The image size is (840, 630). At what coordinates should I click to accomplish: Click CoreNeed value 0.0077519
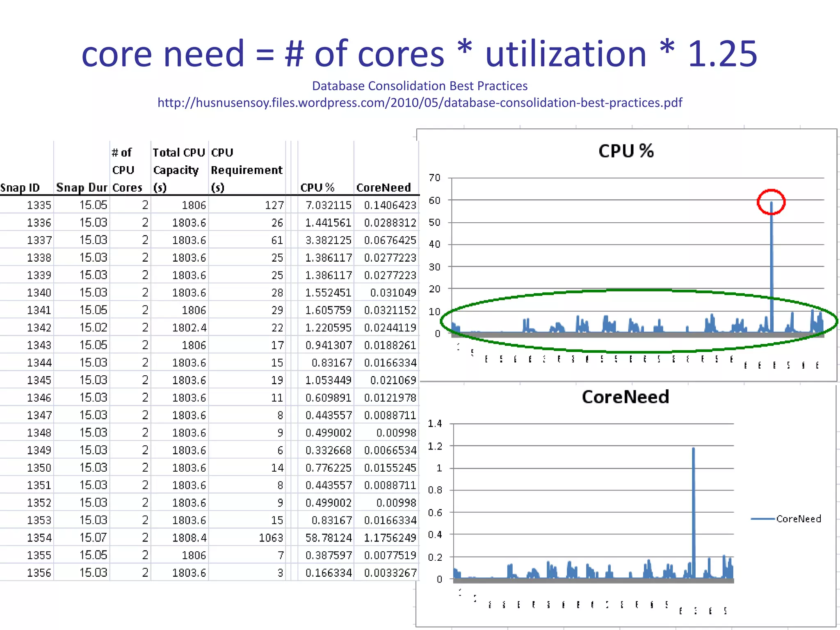(390, 555)
